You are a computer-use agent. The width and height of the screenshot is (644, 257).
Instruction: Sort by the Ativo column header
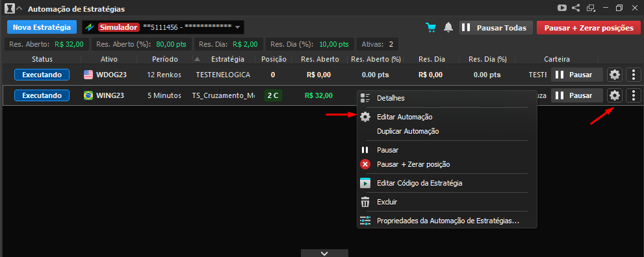tap(109, 59)
